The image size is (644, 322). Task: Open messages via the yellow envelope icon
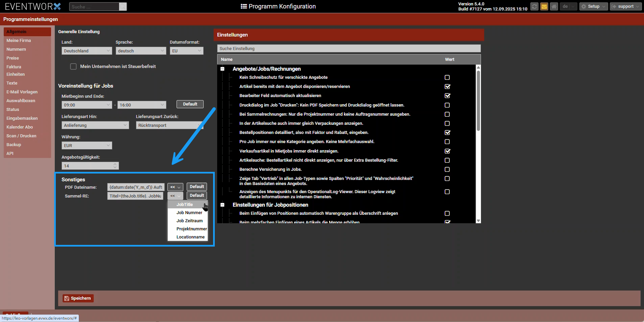[x=544, y=6]
